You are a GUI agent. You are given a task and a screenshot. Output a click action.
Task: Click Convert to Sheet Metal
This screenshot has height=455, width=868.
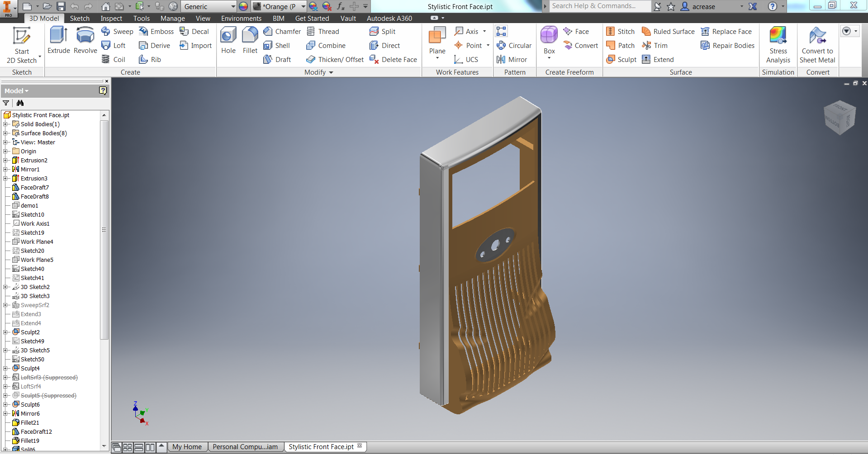(x=817, y=45)
